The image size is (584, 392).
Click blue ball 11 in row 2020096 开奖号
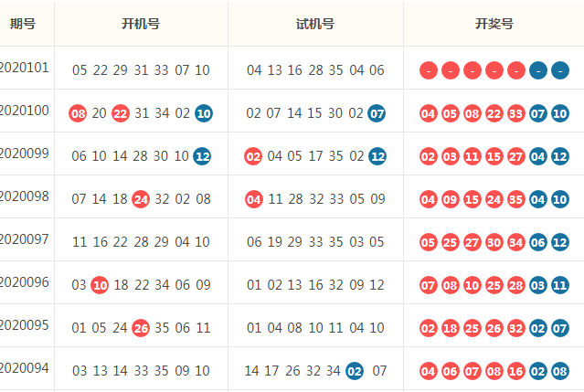560,285
